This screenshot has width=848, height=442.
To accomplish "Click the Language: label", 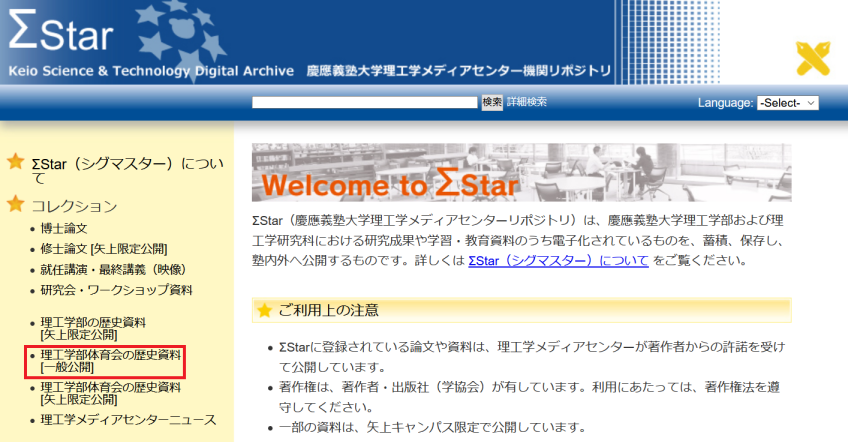I will pyautogui.click(x=725, y=103).
